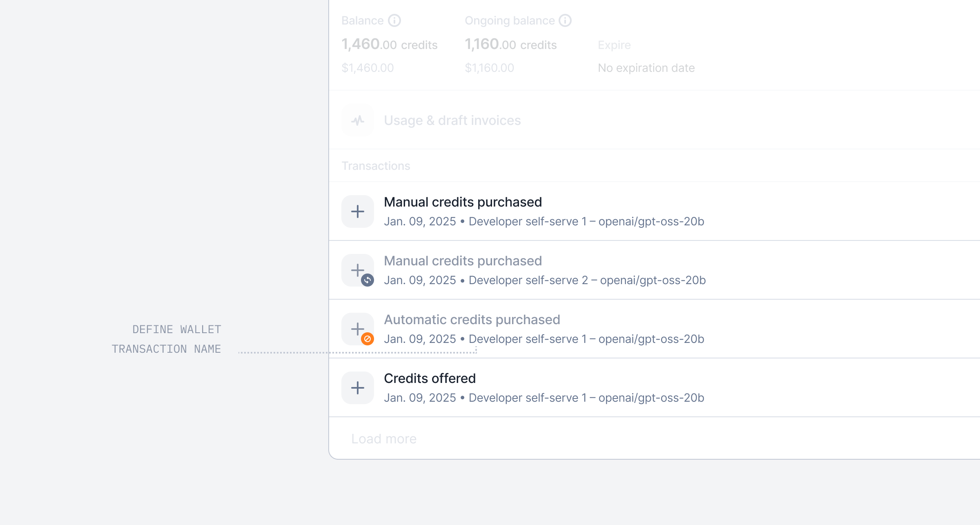The height and width of the screenshot is (525, 980).
Task: Click the plus icon with sync badge
Action: tap(358, 270)
